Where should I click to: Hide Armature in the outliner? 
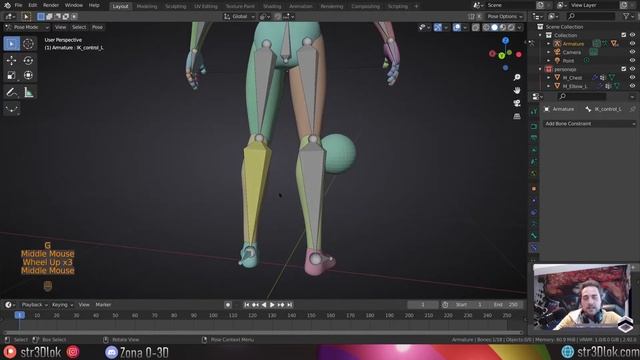pyautogui.click(x=632, y=44)
